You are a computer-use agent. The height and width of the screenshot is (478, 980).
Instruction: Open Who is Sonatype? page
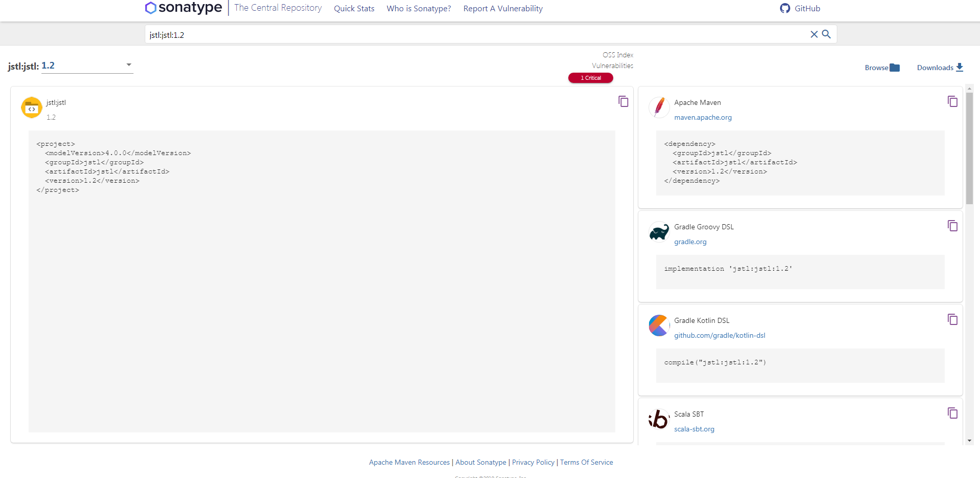419,8
